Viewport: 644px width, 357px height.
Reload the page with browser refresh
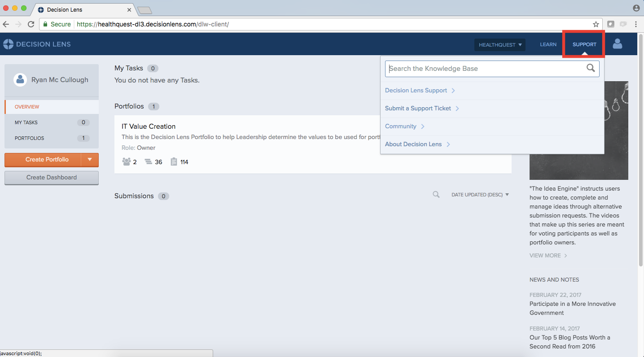pyautogui.click(x=31, y=24)
